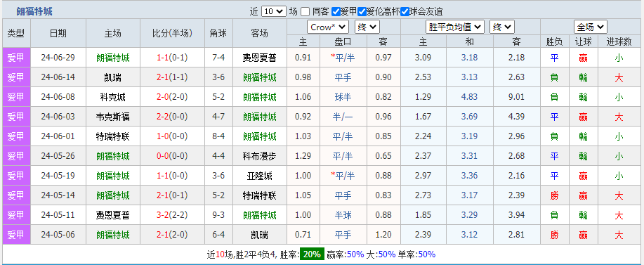
Task: Click handicap 半球 on 24-05-11
Action: pos(343,215)
